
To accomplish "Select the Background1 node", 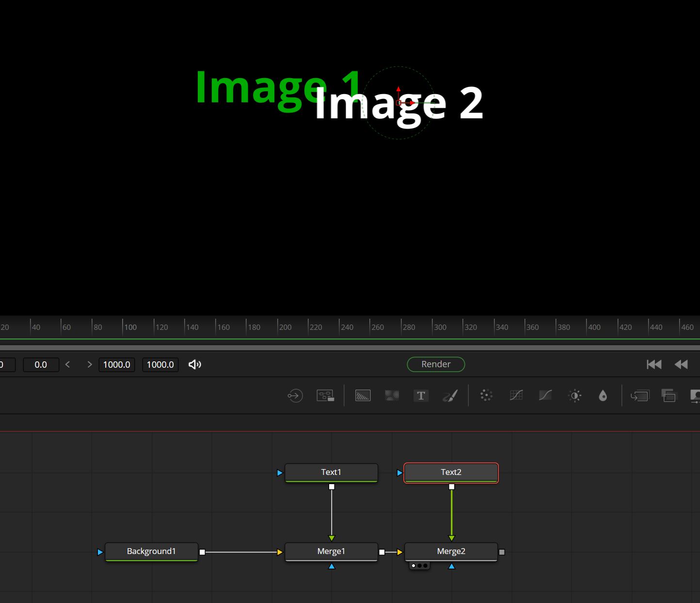I will [x=151, y=552].
